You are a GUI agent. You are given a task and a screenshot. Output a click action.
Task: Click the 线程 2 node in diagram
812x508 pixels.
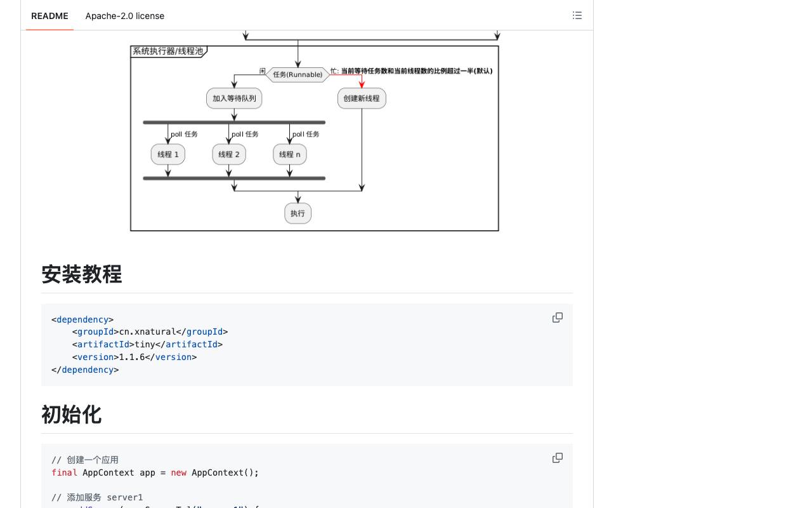click(229, 154)
